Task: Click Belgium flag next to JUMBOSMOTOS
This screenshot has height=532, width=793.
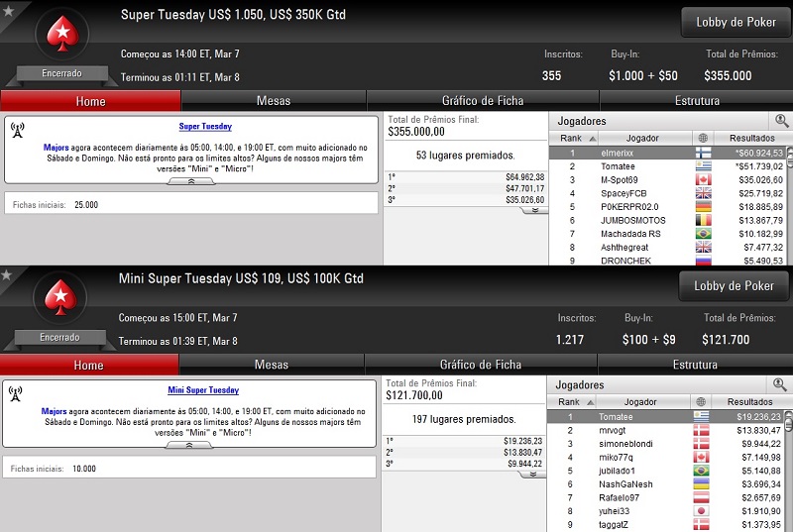Action: point(703,220)
